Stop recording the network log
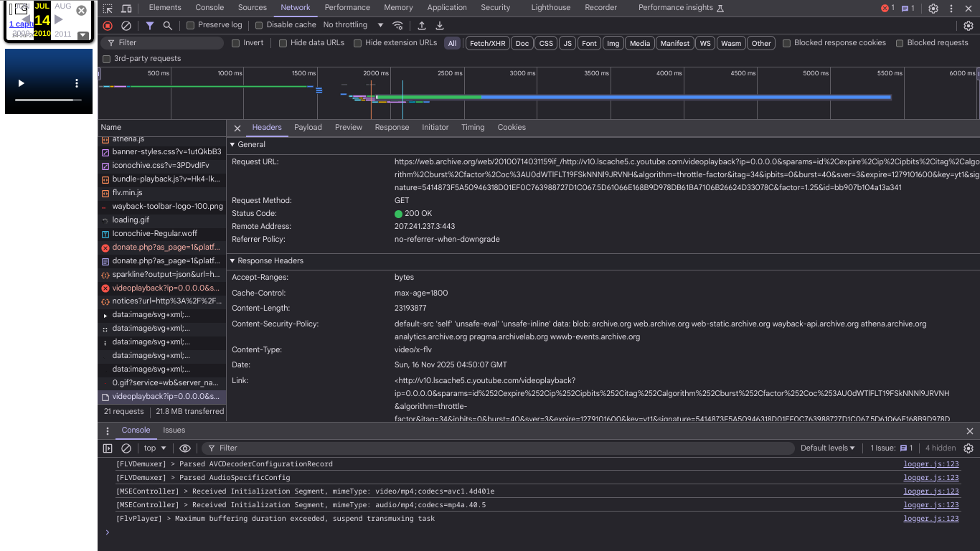The width and height of the screenshot is (980, 551). [107, 24]
